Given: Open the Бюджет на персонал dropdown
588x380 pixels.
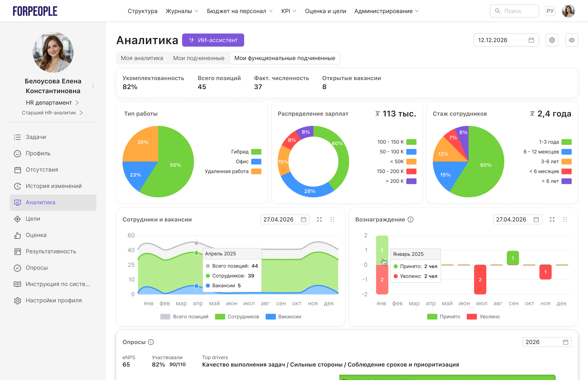Looking at the screenshot, I should 240,11.
